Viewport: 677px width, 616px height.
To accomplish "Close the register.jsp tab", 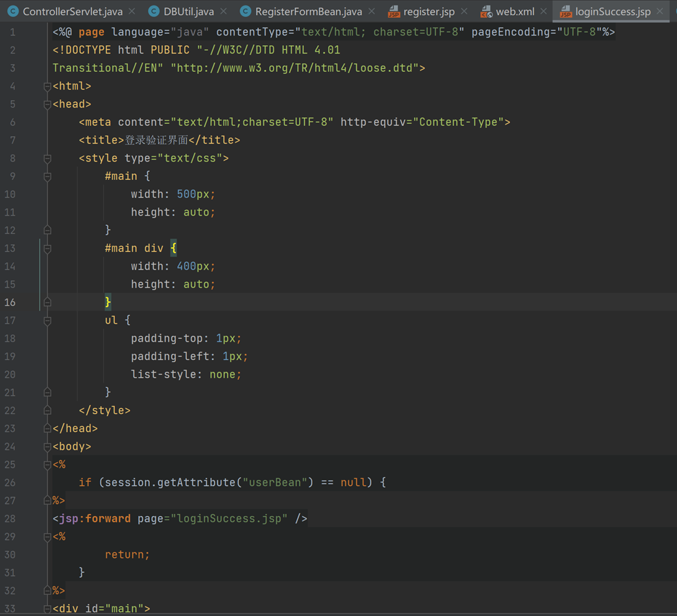I will pos(464,12).
